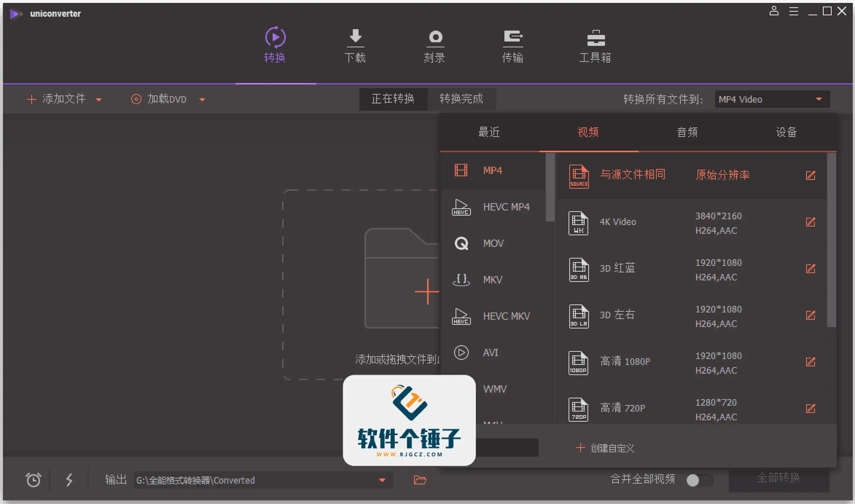Switch to the 转换完成 tab
The image size is (855, 504).
[462, 99]
